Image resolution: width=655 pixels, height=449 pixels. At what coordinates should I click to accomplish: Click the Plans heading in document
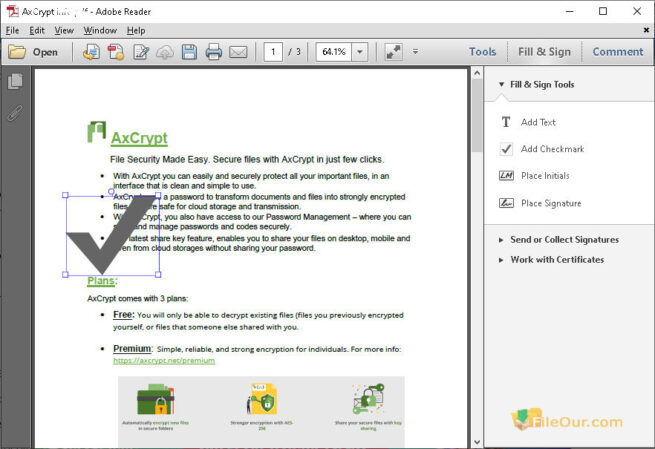click(102, 281)
